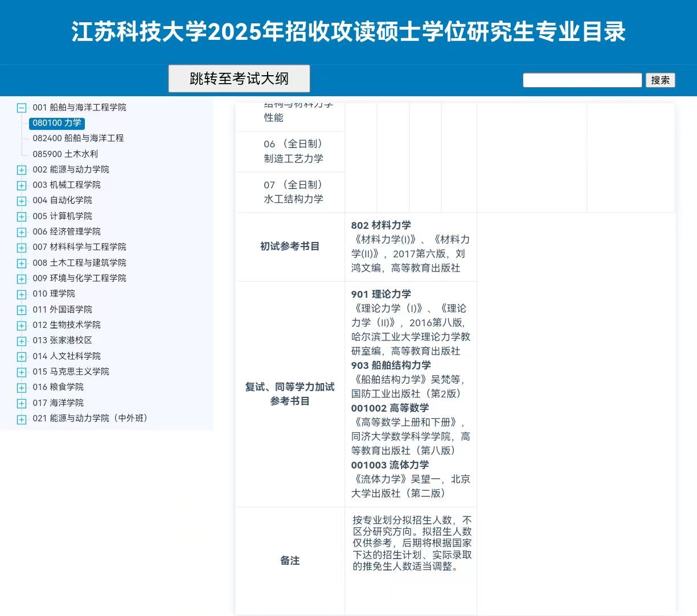Screen dimensions: 697x616
Task: Click the 复试、同等学力加试参考书目 header
Action: pos(290,394)
